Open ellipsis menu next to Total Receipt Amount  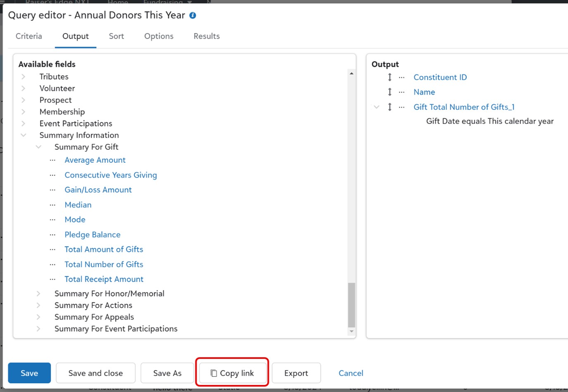52,279
